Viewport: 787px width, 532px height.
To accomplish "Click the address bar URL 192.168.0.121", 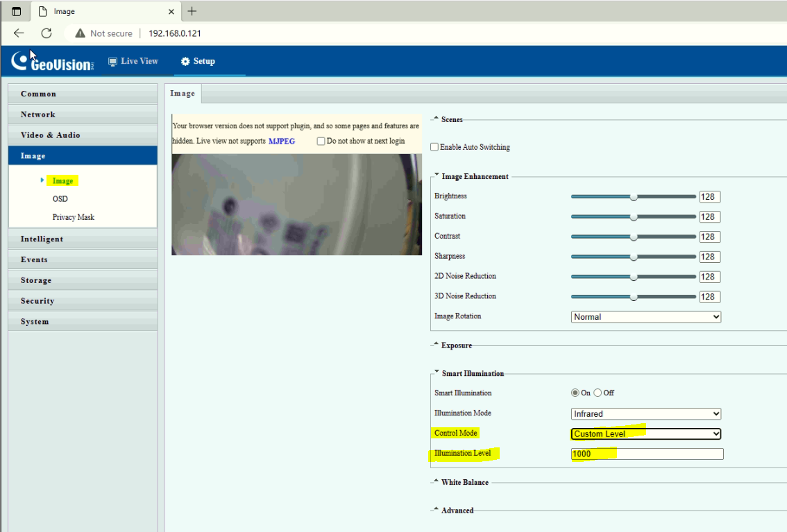I will [175, 33].
